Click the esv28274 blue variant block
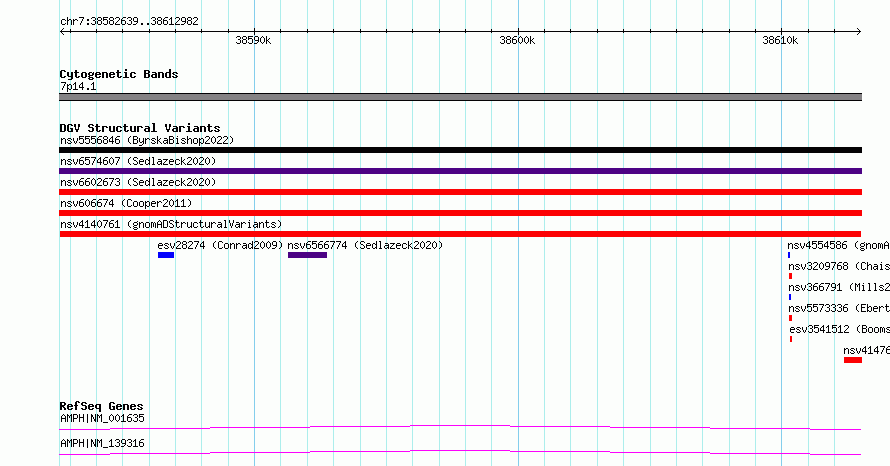Viewport: 890px width, 466px height. tap(166, 255)
